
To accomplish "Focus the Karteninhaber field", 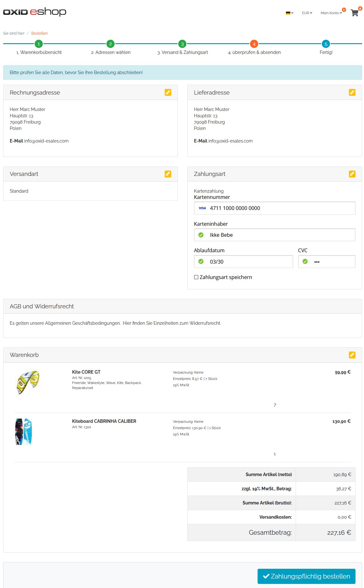I will tap(280, 235).
